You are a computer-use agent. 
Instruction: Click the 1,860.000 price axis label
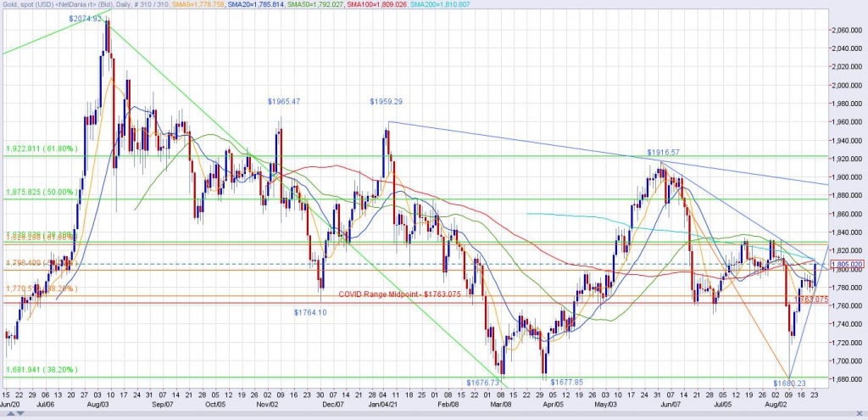click(x=848, y=214)
